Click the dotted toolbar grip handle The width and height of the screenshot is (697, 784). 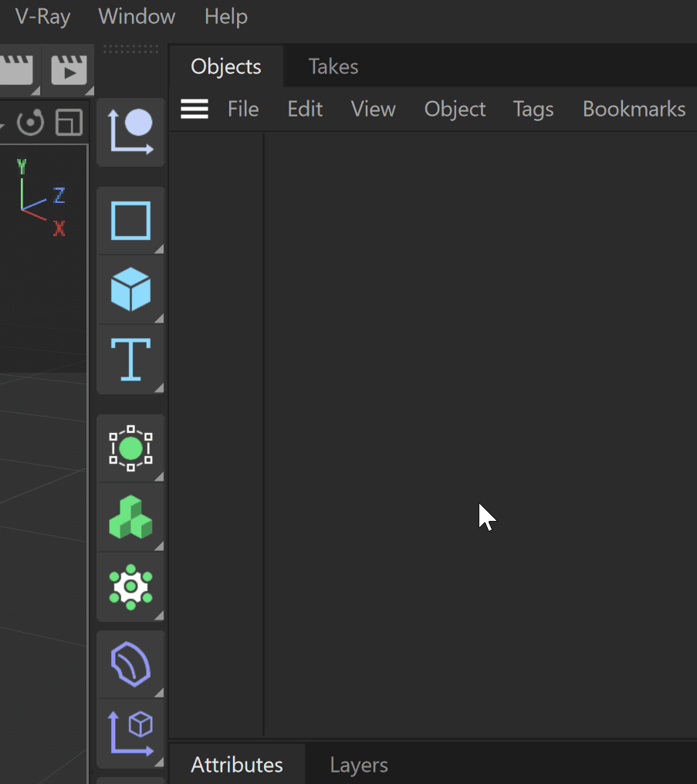click(x=130, y=49)
